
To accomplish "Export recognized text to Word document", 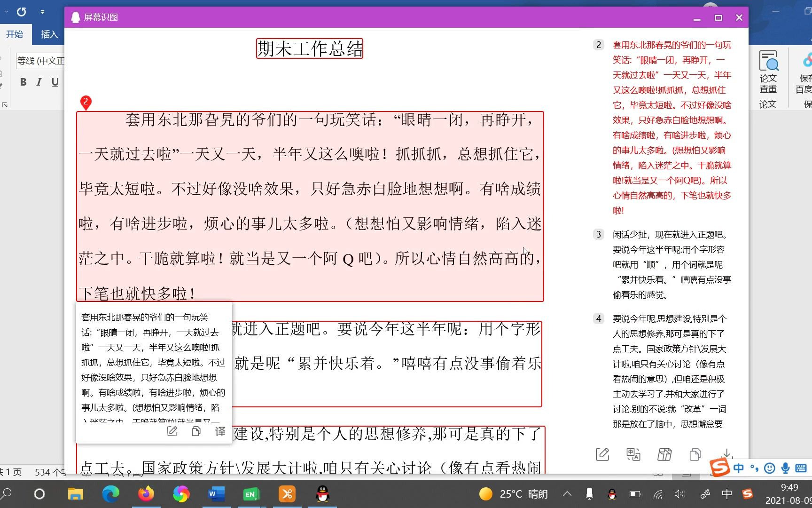I will coord(664,454).
